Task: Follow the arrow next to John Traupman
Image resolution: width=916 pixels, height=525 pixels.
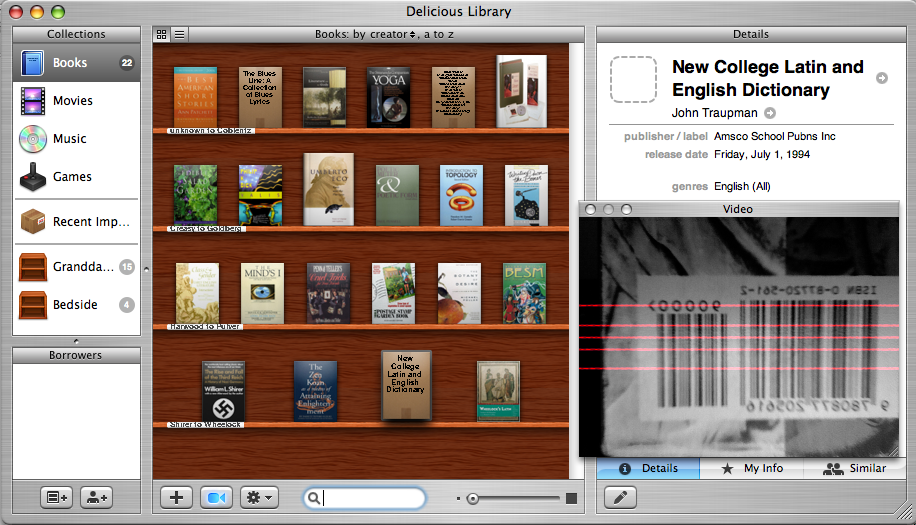Action: pyautogui.click(x=770, y=113)
